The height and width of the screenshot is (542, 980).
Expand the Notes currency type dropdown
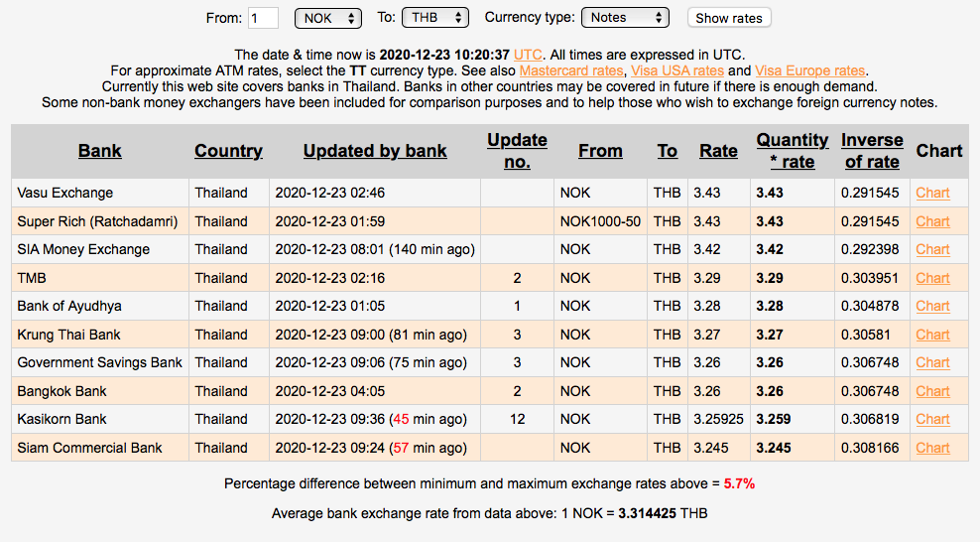pos(625,18)
